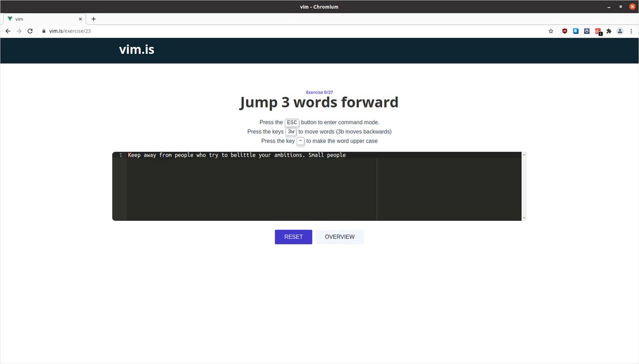639x364 pixels.
Task: Click the ~ key hint
Action: tap(300, 141)
